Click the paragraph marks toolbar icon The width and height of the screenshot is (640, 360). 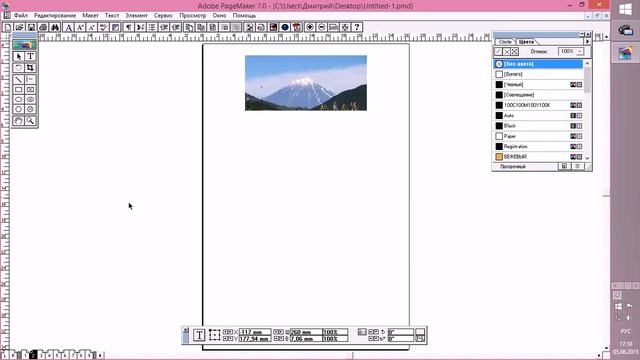tap(129, 27)
